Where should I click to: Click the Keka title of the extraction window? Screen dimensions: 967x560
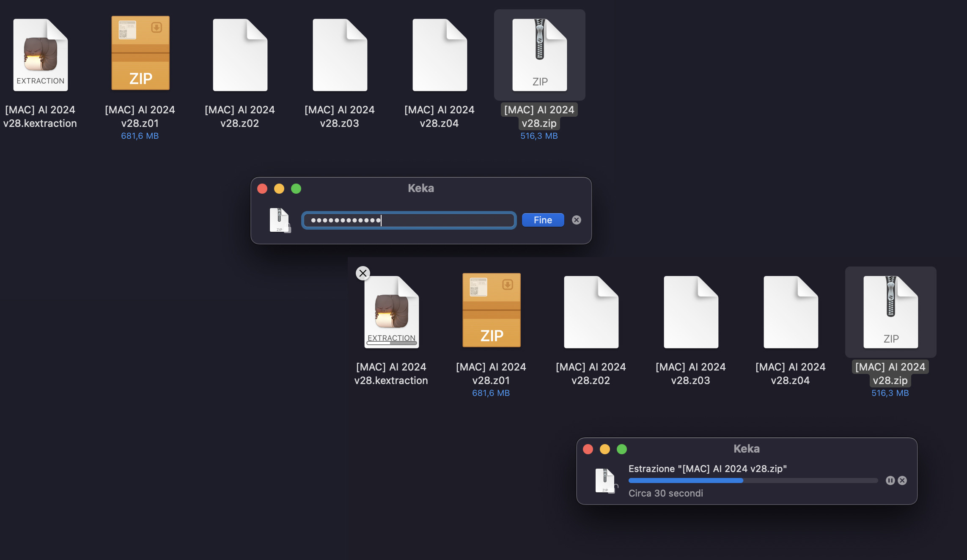coord(747,449)
